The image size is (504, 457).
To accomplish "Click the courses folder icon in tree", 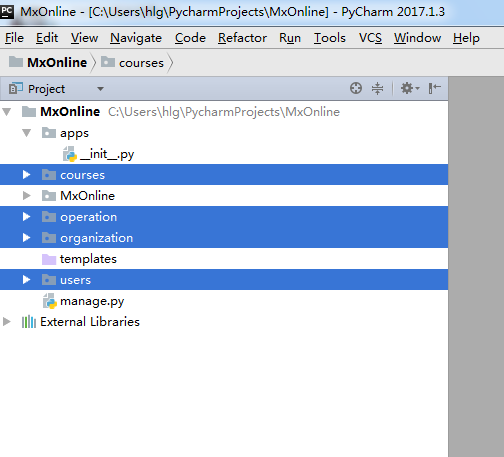I will (49, 175).
